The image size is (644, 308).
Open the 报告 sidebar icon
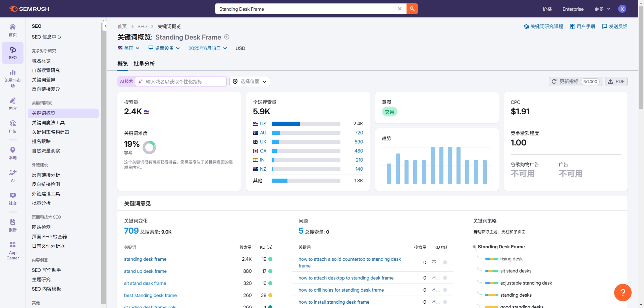[13, 225]
